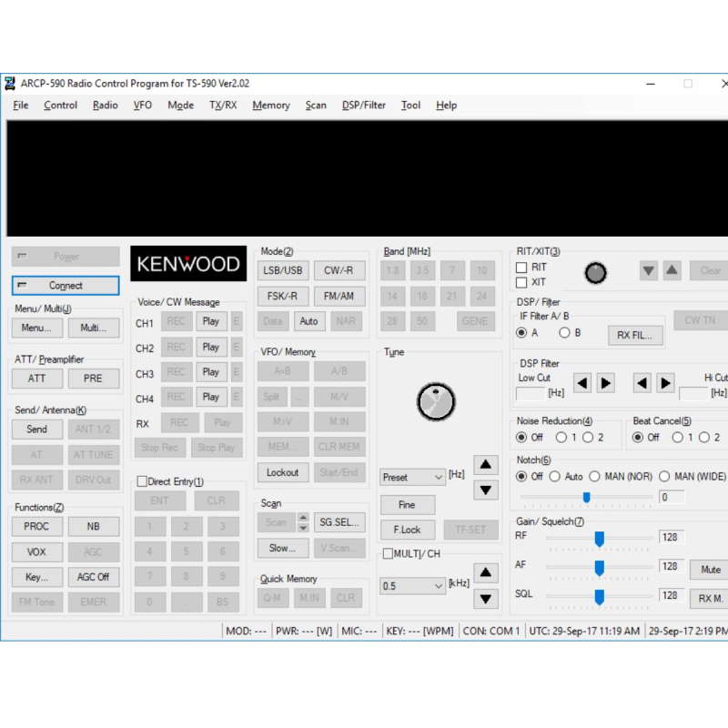The height and width of the screenshot is (728, 728).
Task: Click the Send button
Action: (37, 430)
